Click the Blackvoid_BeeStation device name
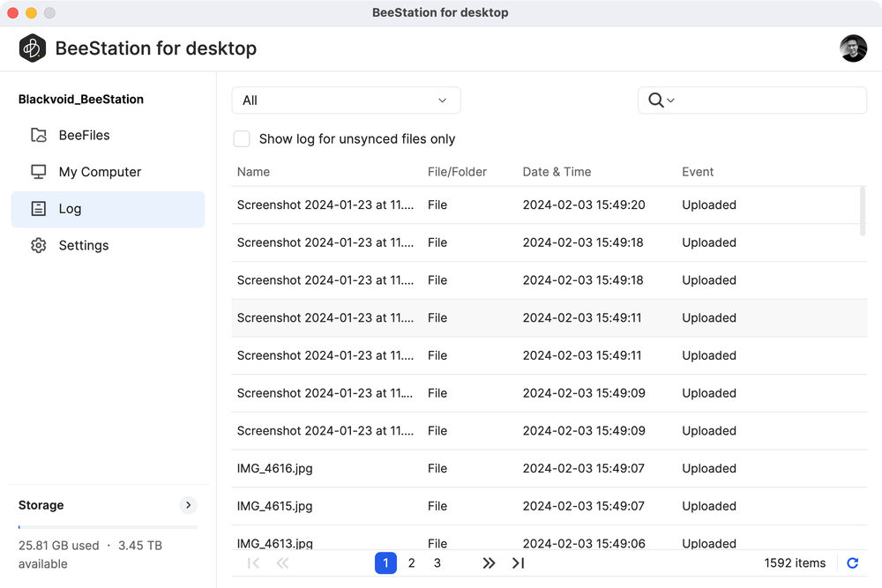 [81, 99]
